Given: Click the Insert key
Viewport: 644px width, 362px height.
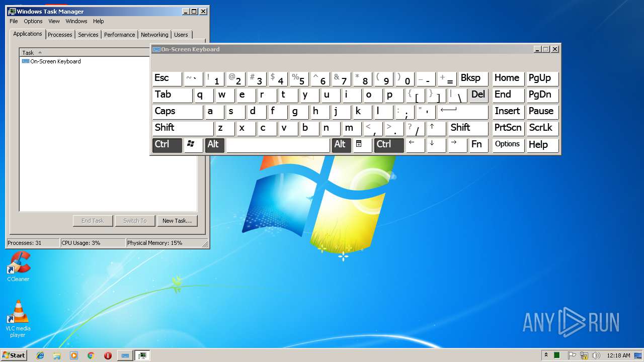Looking at the screenshot, I should pyautogui.click(x=508, y=112).
